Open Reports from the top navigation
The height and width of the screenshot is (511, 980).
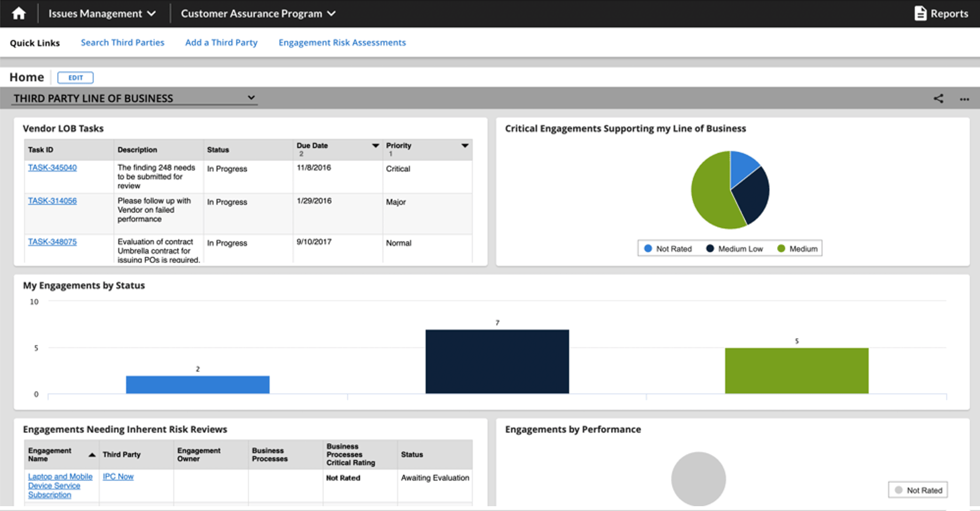coord(941,13)
